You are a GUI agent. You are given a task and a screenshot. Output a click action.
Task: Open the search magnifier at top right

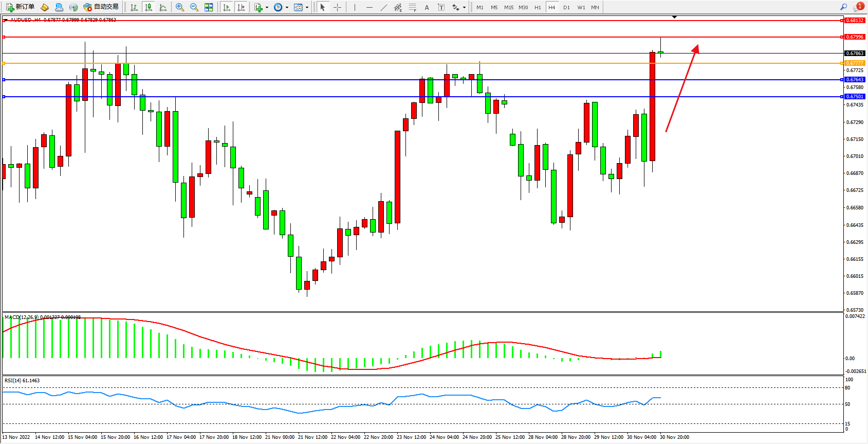(x=843, y=7)
